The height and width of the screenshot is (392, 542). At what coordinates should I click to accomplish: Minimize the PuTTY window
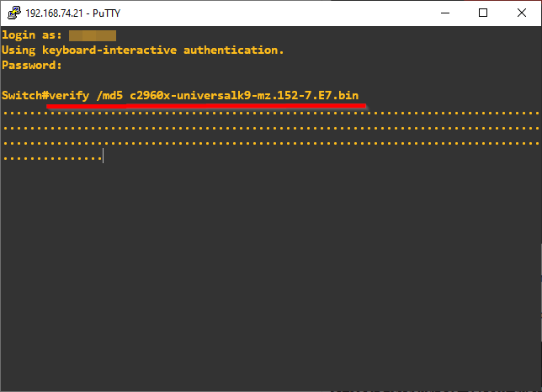click(x=446, y=13)
